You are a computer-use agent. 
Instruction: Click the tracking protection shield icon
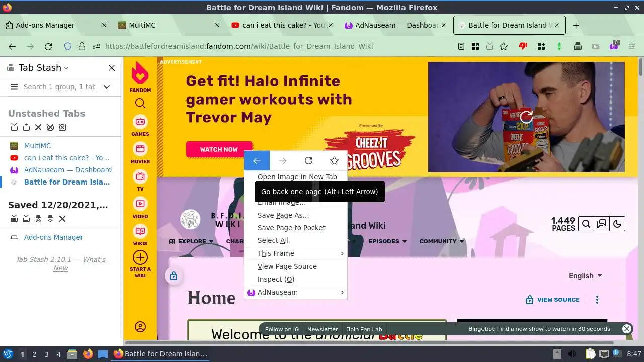tap(68, 46)
